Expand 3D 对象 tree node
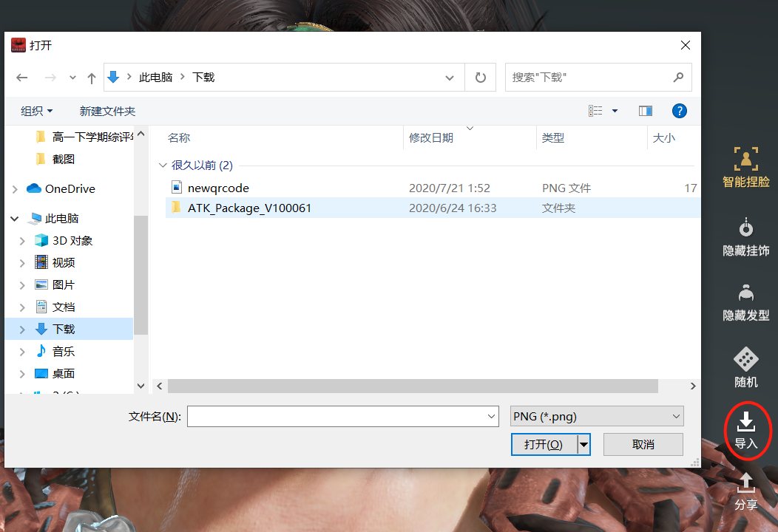778x532 pixels. [x=22, y=241]
